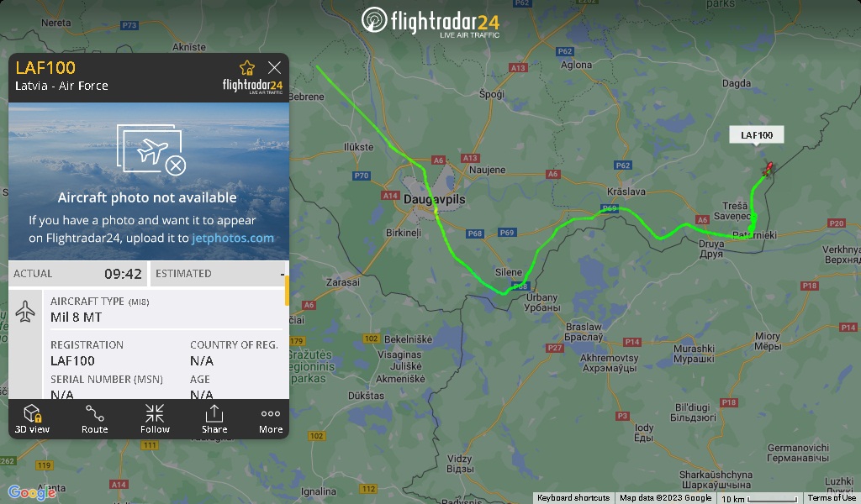Click the LAF100 callsign title
861x504 pixels.
45,67
